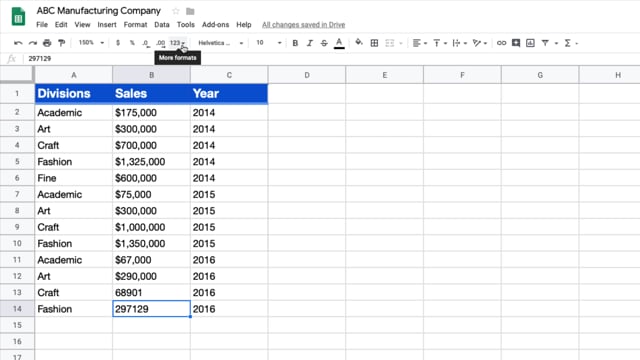Image resolution: width=640 pixels, height=360 pixels.
Task: Click the Divisions header cell
Action: click(x=73, y=93)
